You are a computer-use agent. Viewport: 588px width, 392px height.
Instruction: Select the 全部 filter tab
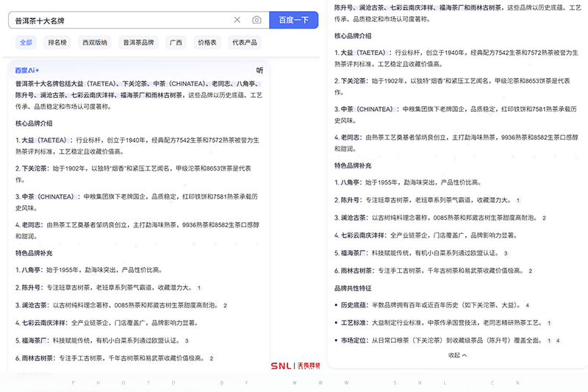(26, 43)
